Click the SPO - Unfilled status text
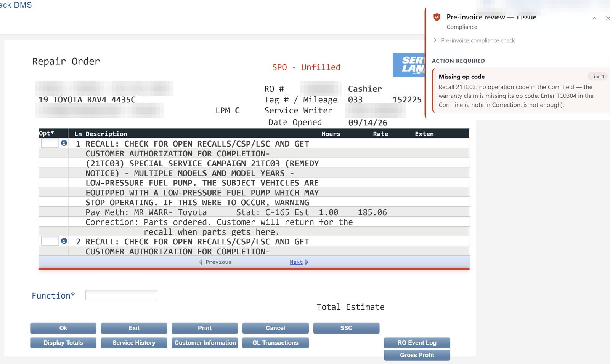610x364 pixels. pyautogui.click(x=306, y=67)
